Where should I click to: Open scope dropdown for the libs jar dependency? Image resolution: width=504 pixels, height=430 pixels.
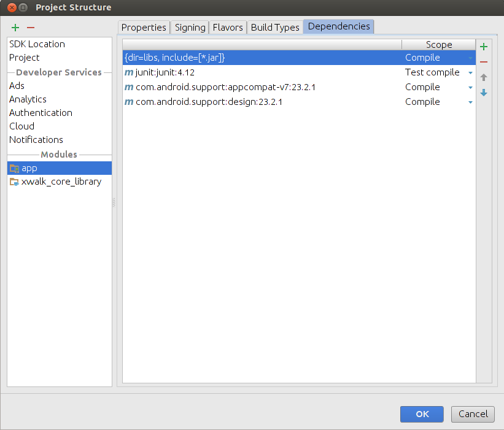click(470, 58)
